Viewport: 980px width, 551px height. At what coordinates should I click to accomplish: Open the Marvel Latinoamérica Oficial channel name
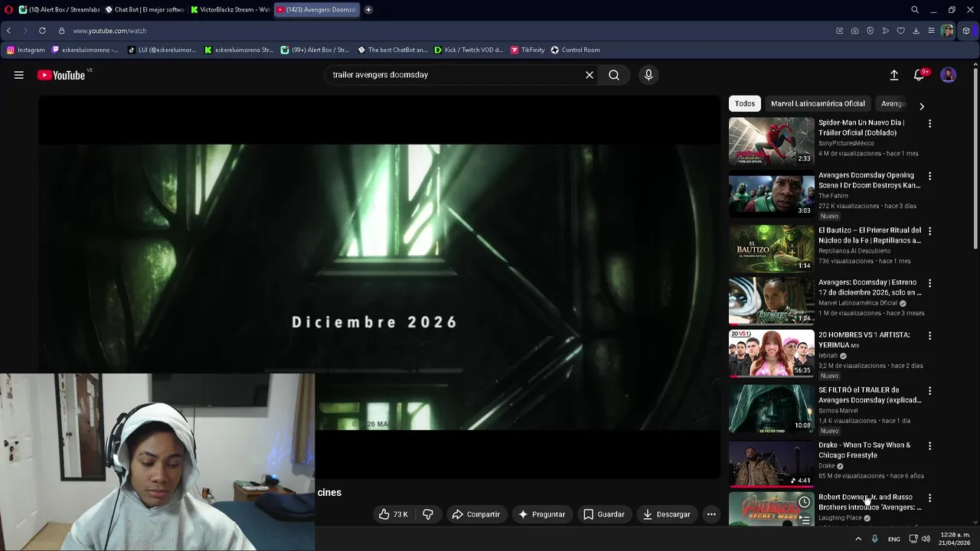[857, 303]
